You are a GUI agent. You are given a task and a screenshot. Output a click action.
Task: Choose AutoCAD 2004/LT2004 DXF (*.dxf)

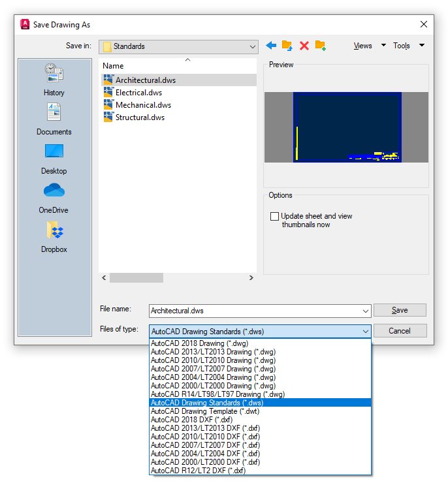coord(260,454)
